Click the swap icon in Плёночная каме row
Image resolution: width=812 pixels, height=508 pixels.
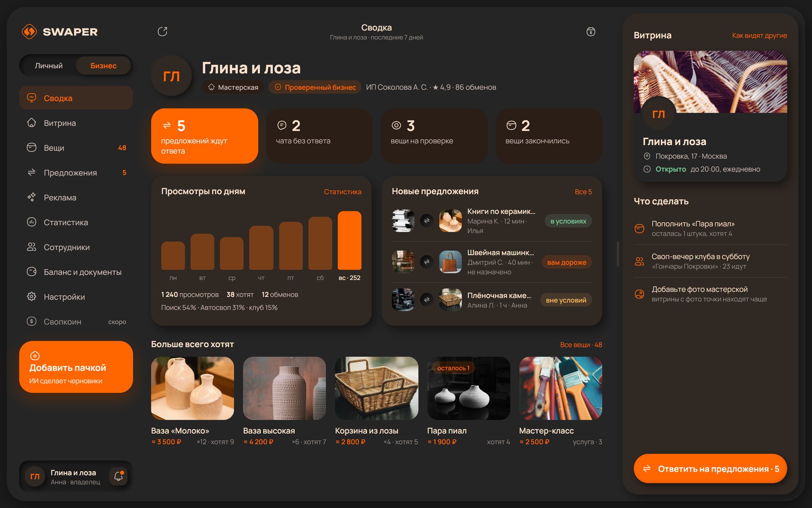pos(427,300)
